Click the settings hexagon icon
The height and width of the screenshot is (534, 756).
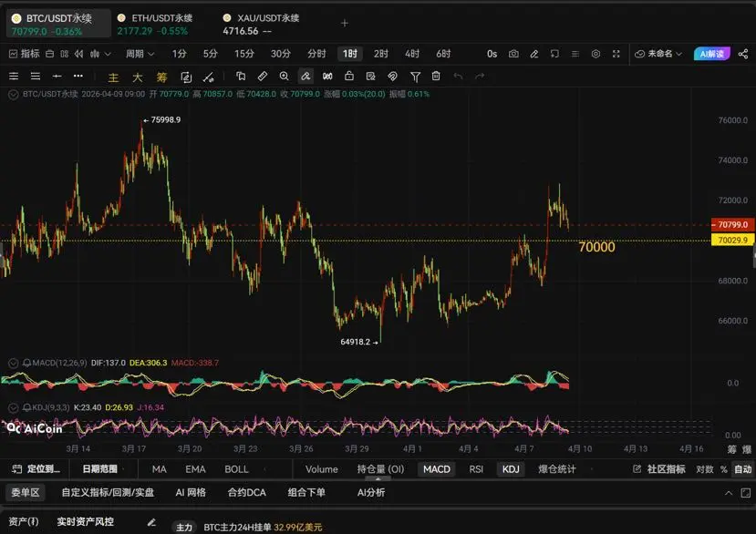coord(595,54)
